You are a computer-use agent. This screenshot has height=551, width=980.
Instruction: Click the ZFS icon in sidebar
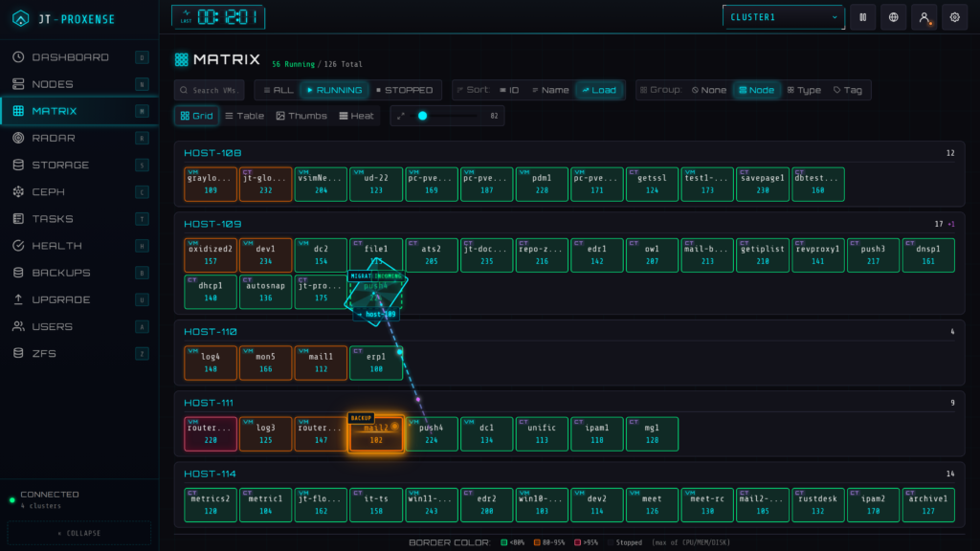click(18, 354)
